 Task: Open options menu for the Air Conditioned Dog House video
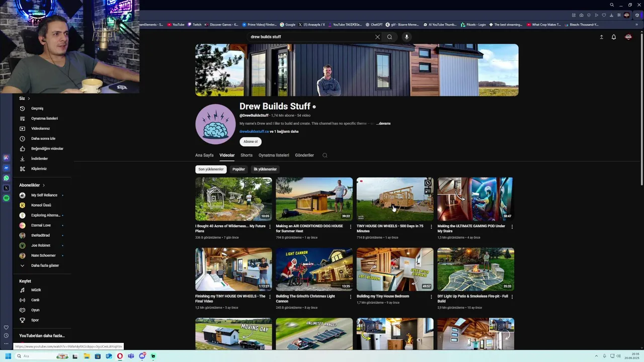[351, 227]
